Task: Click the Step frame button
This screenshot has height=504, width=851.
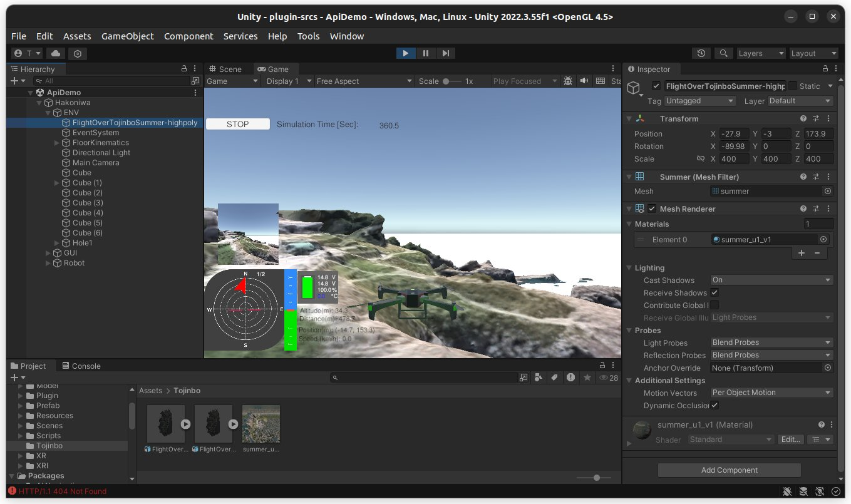Action: pyautogui.click(x=445, y=53)
